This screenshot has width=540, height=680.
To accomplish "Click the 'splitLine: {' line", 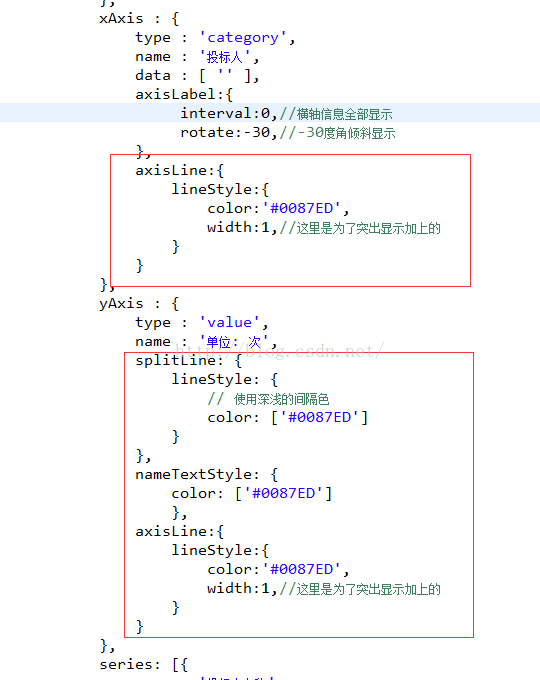I will 188,361.
